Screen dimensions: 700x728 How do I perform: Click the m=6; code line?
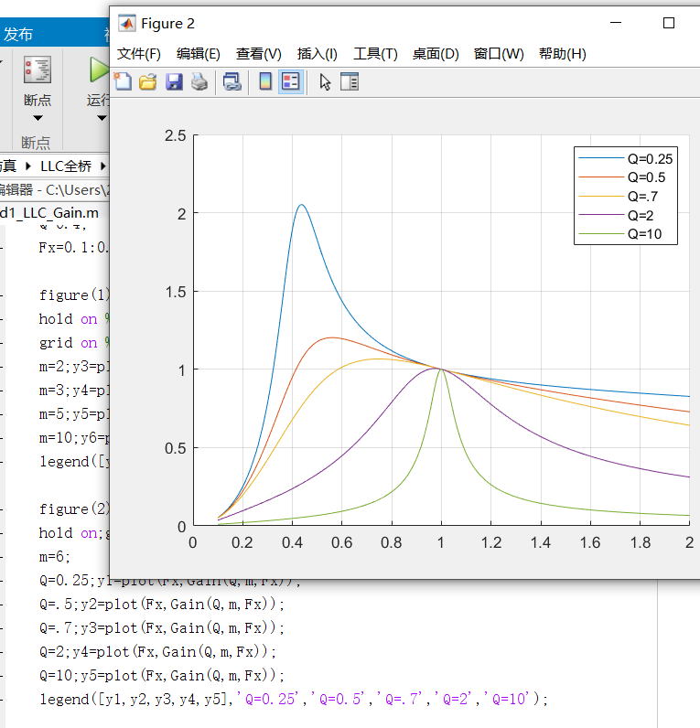pos(54,556)
